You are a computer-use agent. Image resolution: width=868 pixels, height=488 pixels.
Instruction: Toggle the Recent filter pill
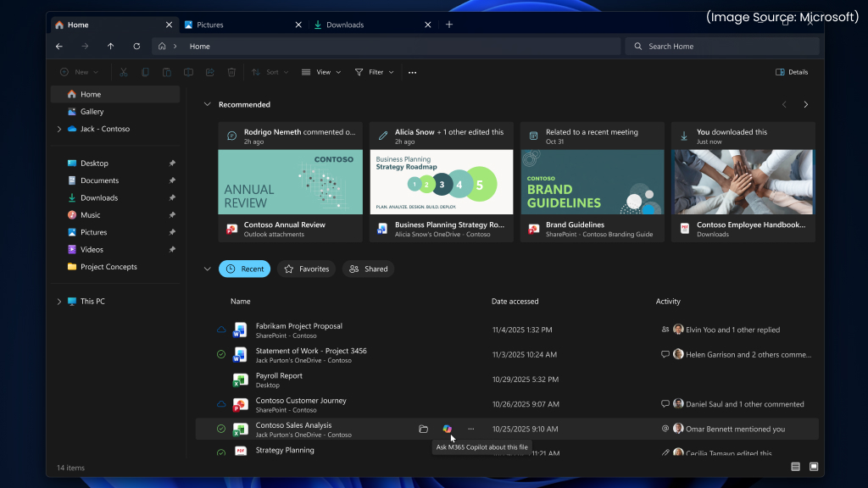click(x=244, y=269)
